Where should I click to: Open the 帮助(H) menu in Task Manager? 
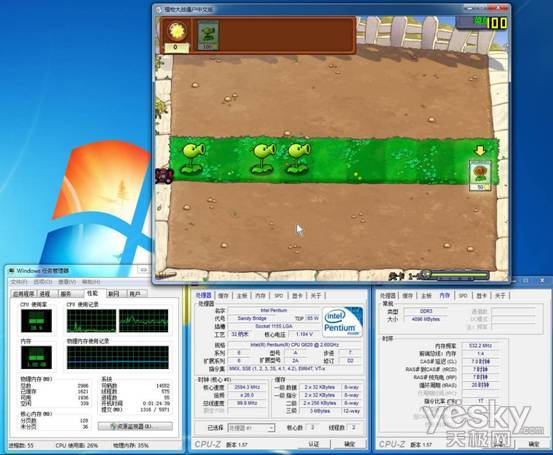tap(91, 282)
